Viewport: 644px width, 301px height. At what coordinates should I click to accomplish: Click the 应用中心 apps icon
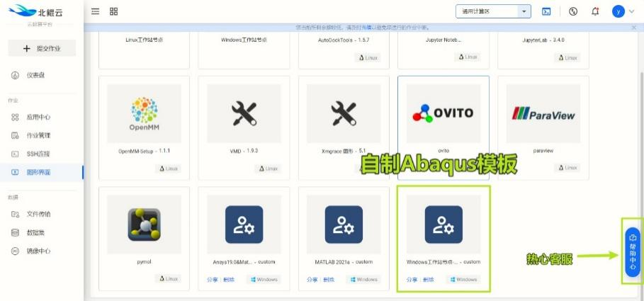coord(15,117)
